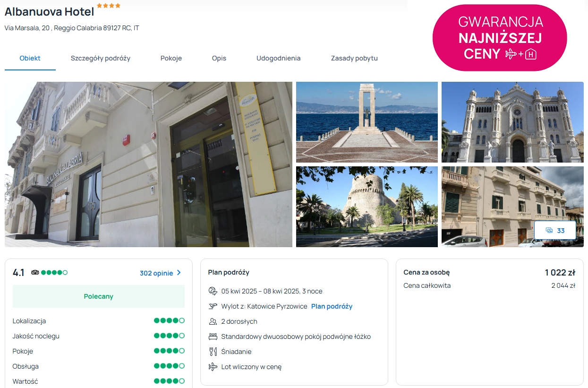Open the main hotel entrance photo

point(148,164)
